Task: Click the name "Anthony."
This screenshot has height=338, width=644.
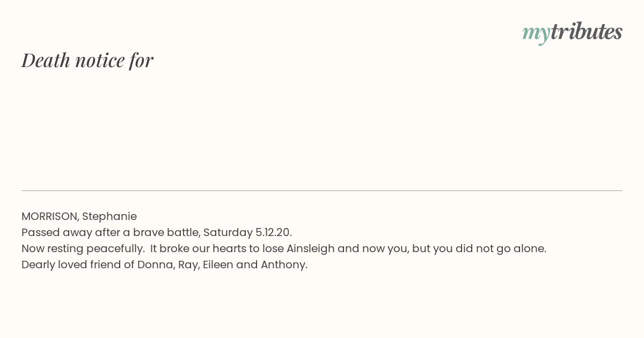Action: pyautogui.click(x=284, y=265)
